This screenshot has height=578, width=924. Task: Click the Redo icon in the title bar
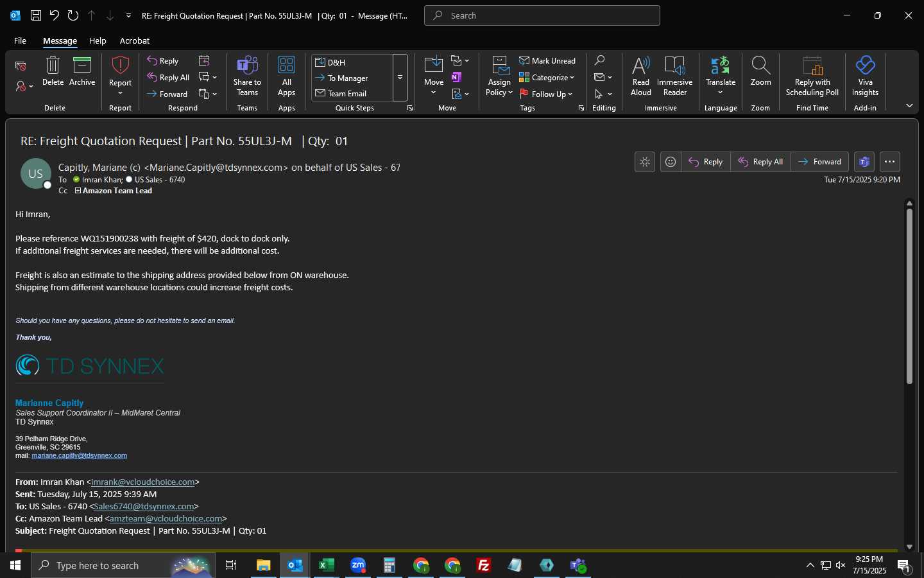[73, 15]
